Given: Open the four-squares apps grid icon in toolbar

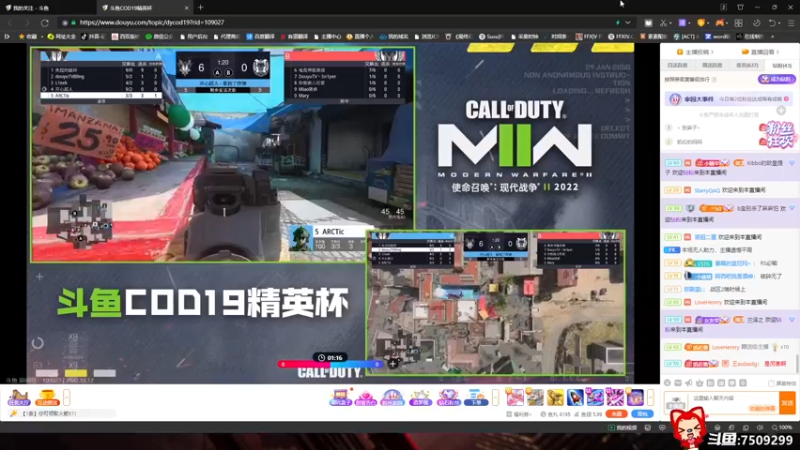Looking at the screenshot, I should [x=738, y=23].
